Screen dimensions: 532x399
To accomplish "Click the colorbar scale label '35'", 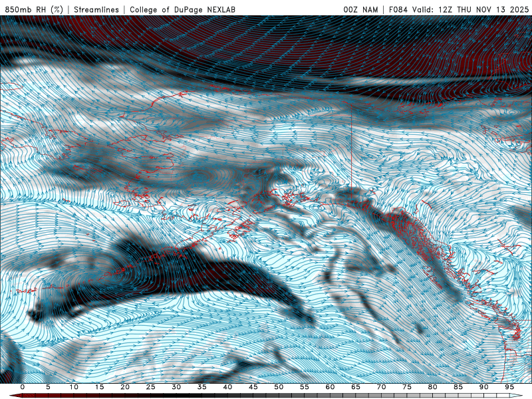I will tap(202, 387).
